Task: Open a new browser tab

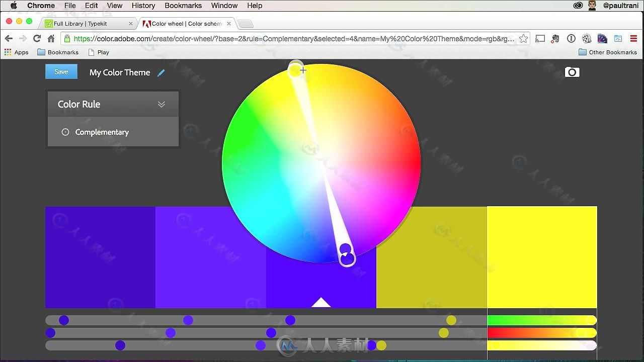Action: click(245, 24)
